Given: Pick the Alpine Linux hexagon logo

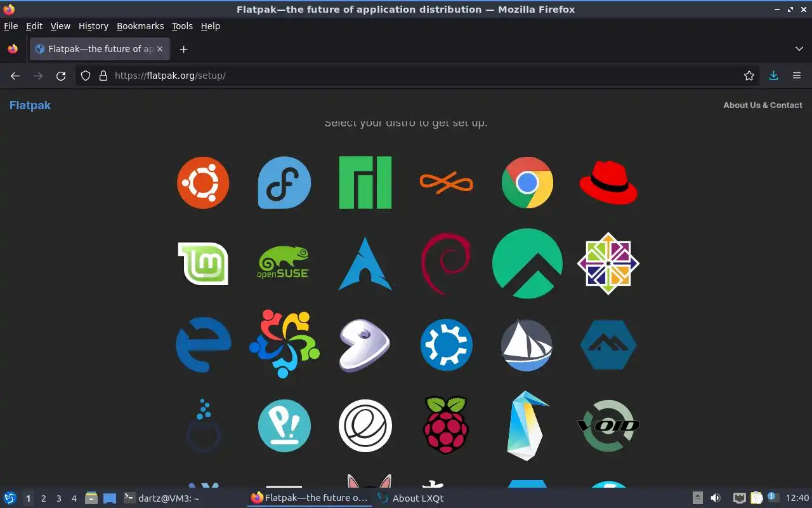Looking at the screenshot, I should point(608,345).
